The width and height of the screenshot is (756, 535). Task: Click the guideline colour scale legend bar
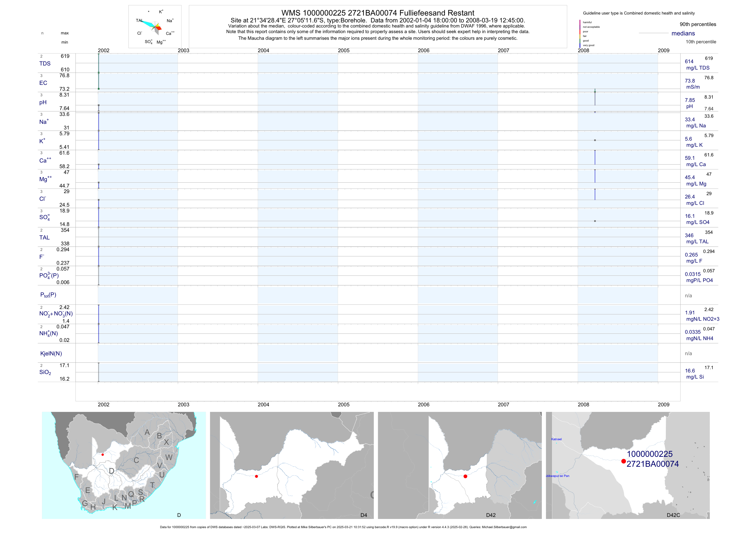click(580, 34)
